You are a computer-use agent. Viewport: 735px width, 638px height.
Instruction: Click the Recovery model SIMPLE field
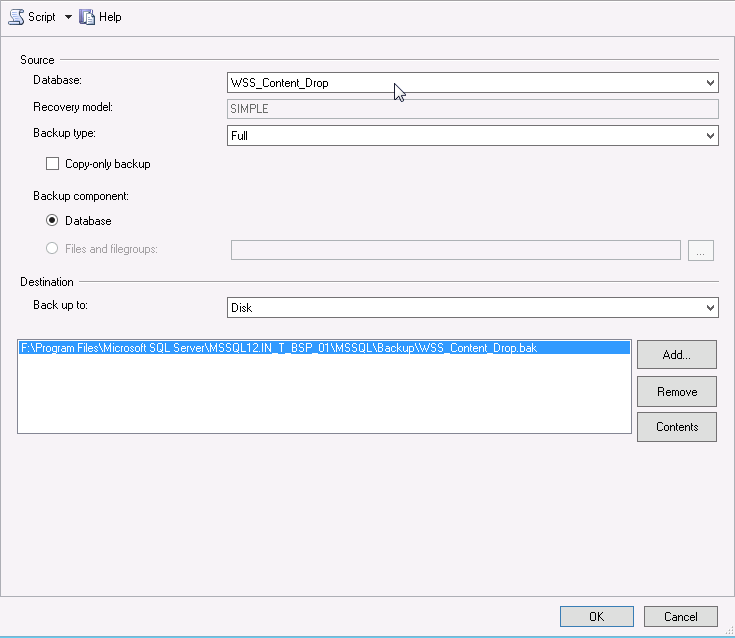coord(472,109)
